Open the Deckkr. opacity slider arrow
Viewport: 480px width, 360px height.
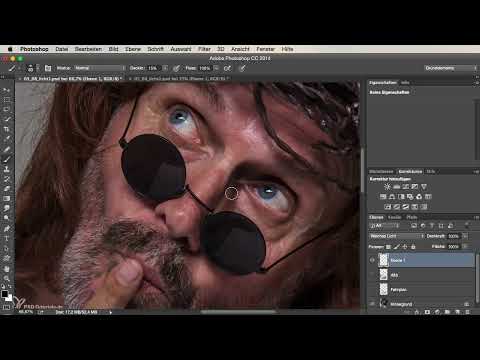[x=165, y=68]
